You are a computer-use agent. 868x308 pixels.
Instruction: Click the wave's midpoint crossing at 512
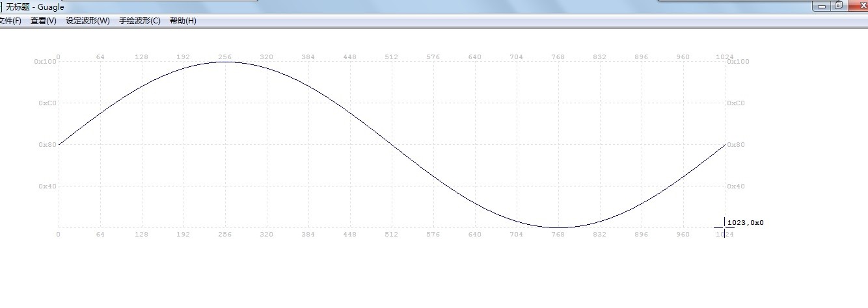[392, 144]
